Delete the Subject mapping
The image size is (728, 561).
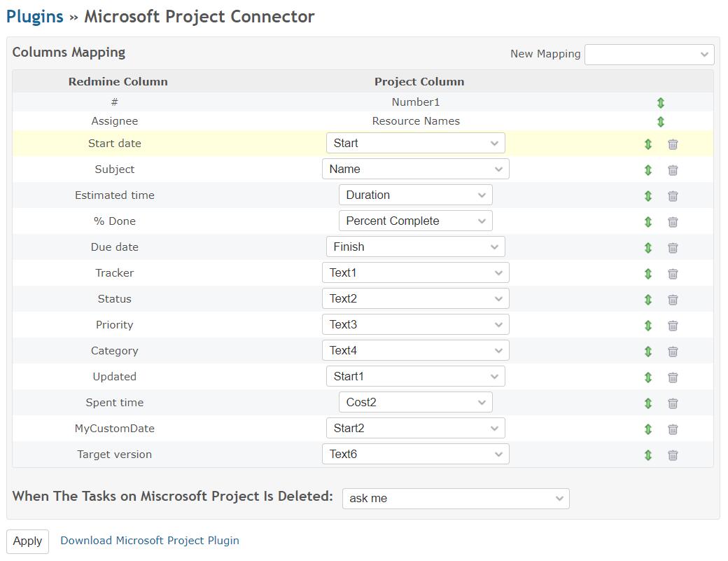coord(673,170)
